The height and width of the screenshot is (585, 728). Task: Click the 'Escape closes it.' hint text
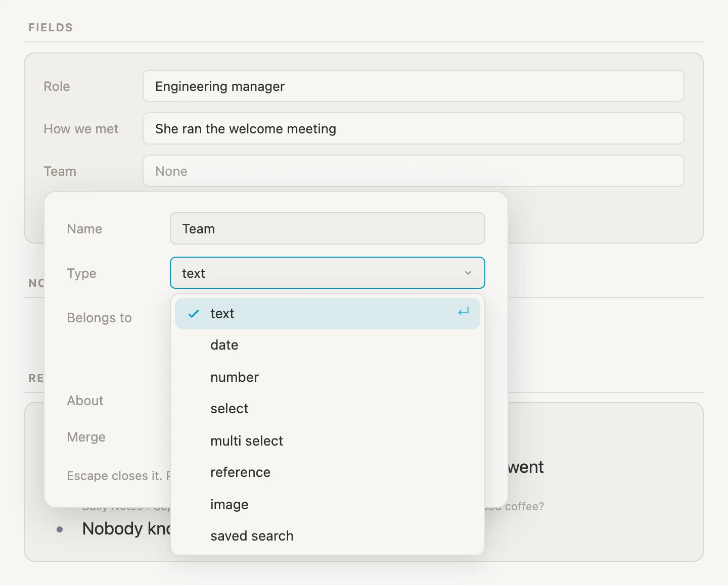pyautogui.click(x=114, y=476)
